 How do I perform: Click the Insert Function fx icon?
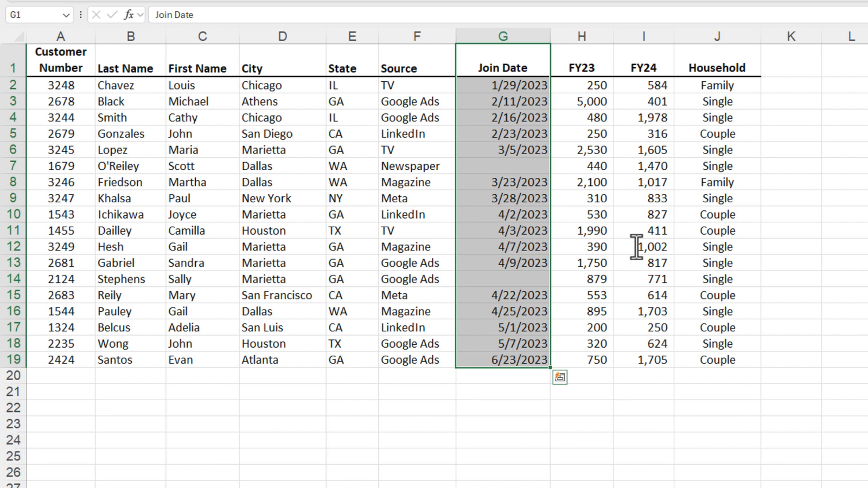click(129, 15)
